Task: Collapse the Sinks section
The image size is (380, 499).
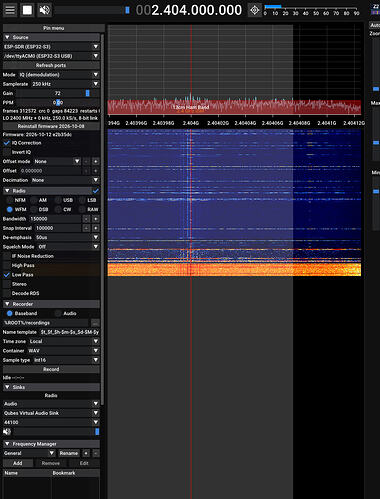Action: [x=51, y=387]
